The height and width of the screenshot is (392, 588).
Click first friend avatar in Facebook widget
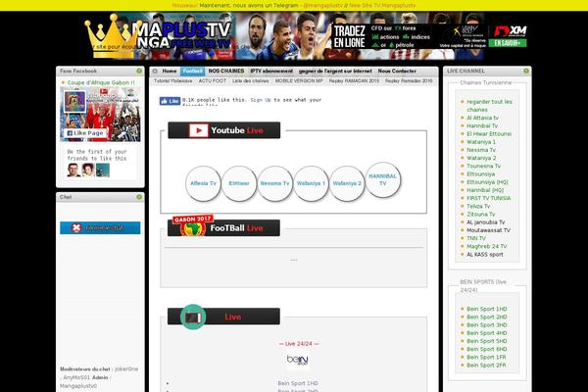[x=73, y=171]
